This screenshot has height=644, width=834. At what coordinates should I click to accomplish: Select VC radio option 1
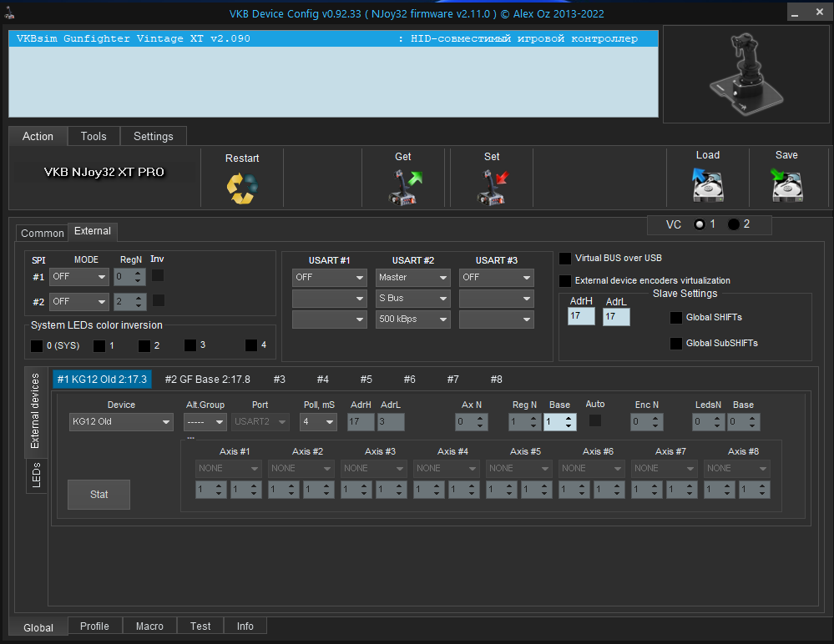[700, 224]
